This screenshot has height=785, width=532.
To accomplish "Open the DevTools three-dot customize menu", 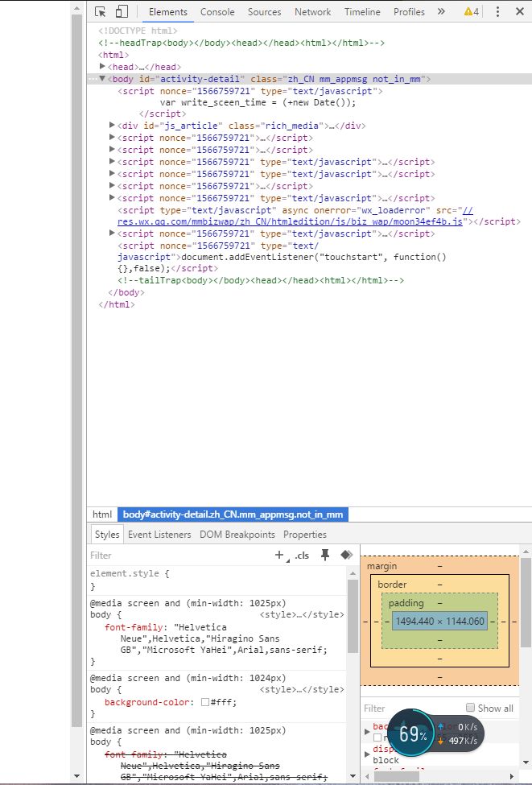I will 497,12.
